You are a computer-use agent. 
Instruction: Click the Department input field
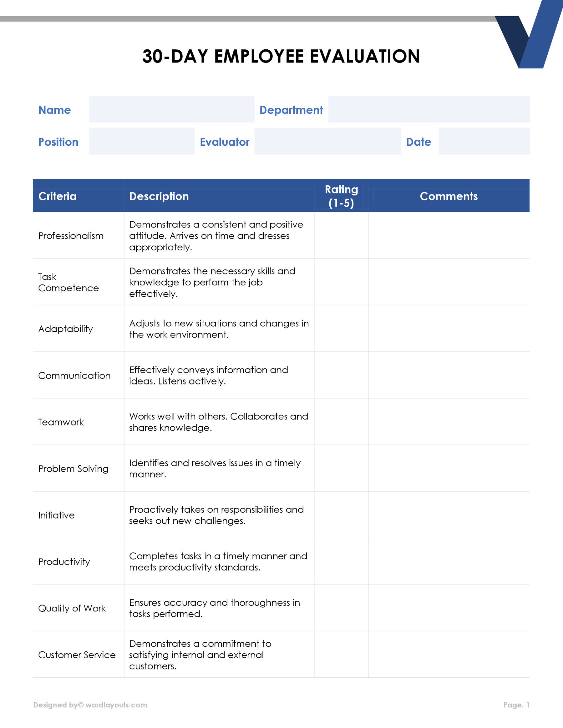pyautogui.click(x=429, y=109)
